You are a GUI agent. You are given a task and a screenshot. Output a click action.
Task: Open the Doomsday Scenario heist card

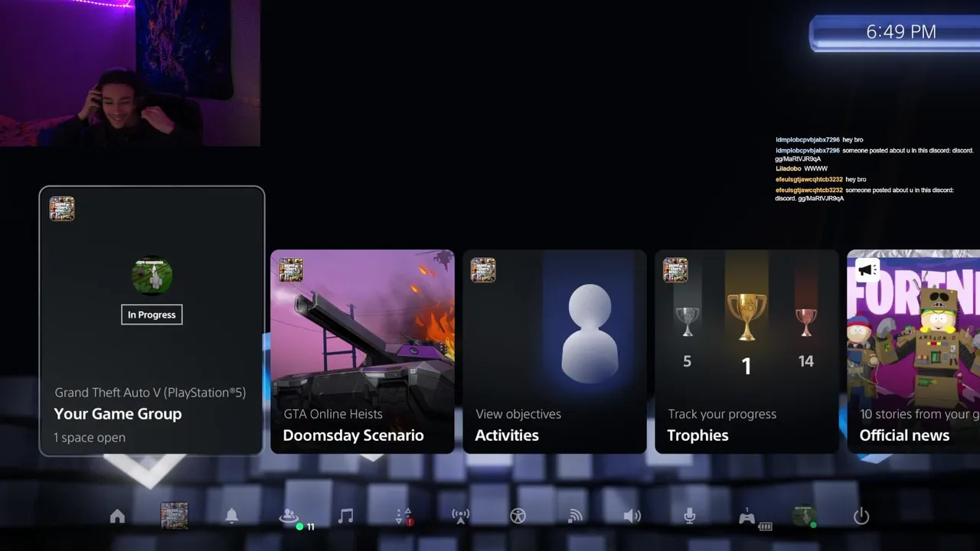click(x=362, y=351)
